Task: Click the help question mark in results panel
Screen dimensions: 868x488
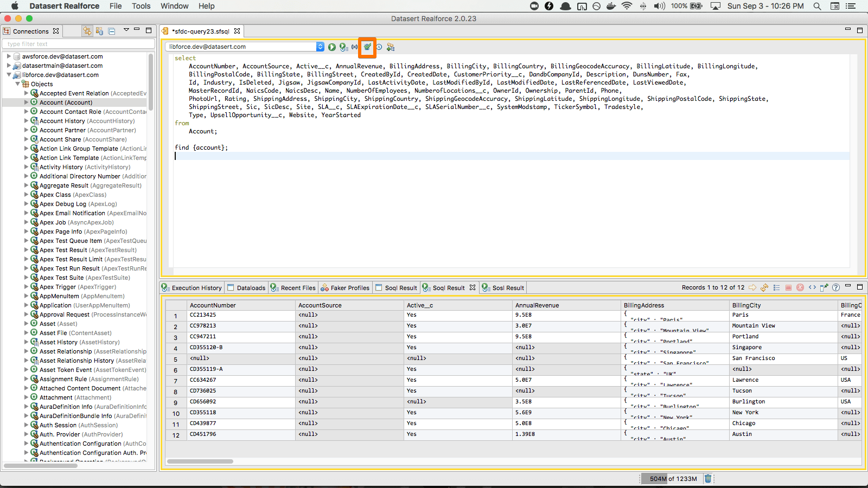Action: pyautogui.click(x=836, y=287)
